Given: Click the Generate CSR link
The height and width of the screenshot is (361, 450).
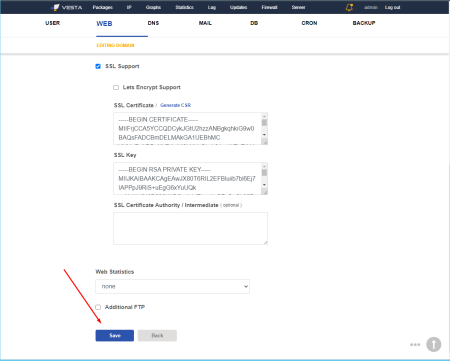Looking at the screenshot, I should pyautogui.click(x=176, y=105).
